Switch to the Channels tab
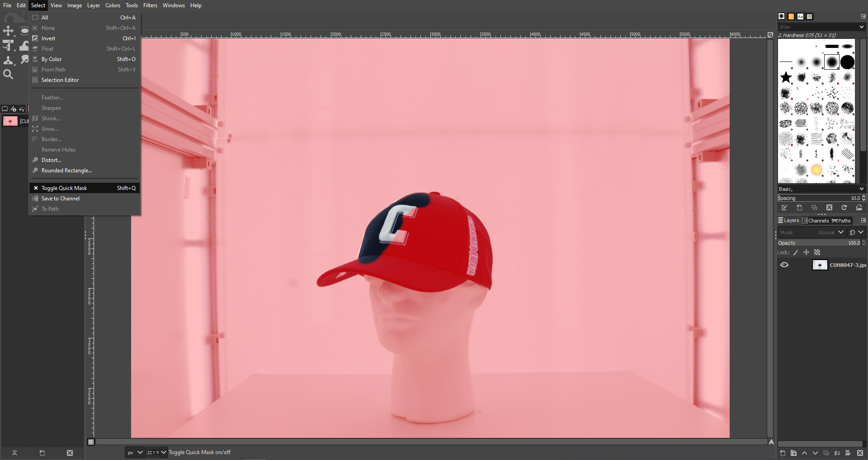Screen dimensions: 868x460 tap(816, 221)
